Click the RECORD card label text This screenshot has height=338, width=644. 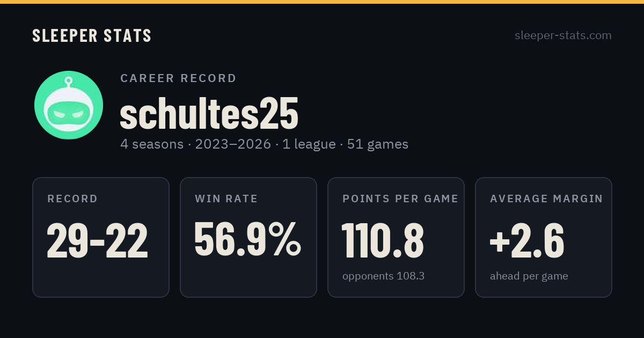point(72,199)
